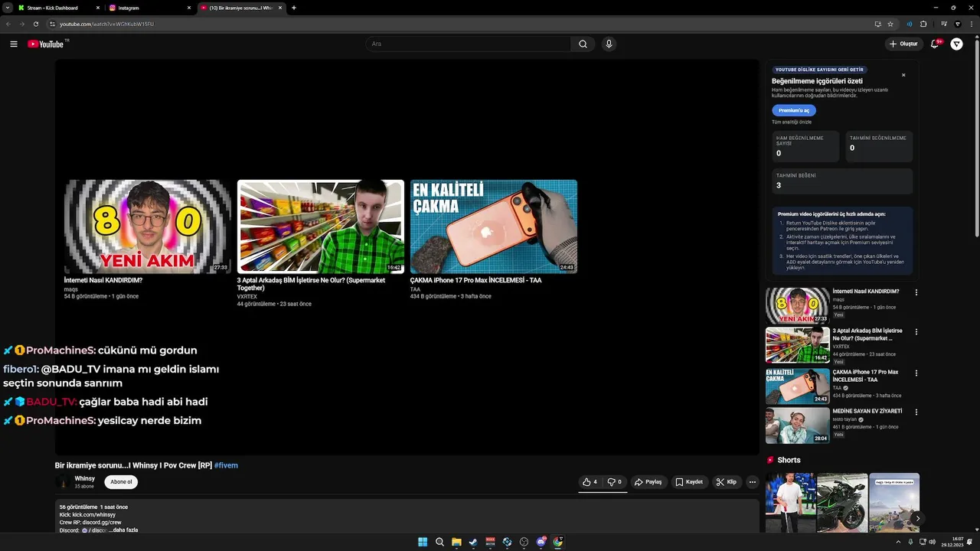
Task: Close the Kick Dashboard browser tab
Action: tap(97, 8)
